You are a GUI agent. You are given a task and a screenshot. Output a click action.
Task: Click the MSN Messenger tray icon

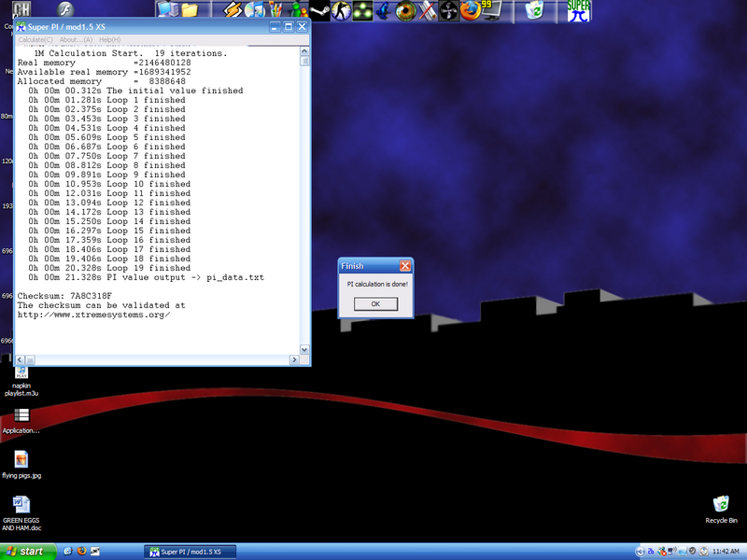662,552
